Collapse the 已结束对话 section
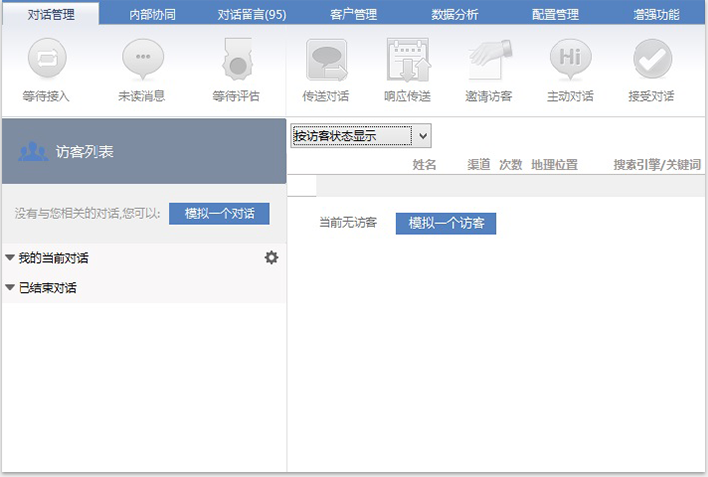This screenshot has height=477, width=708. click(10, 288)
